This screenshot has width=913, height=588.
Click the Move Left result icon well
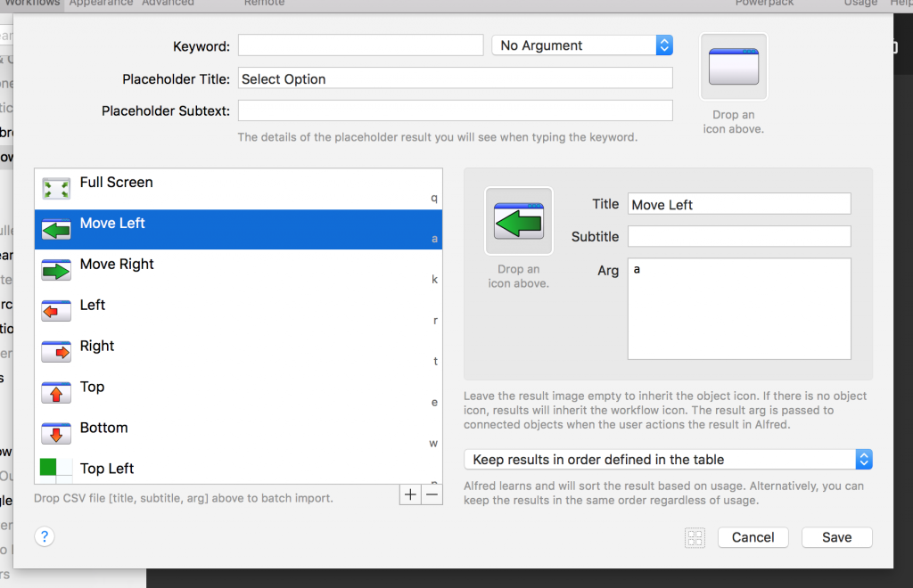coord(518,221)
